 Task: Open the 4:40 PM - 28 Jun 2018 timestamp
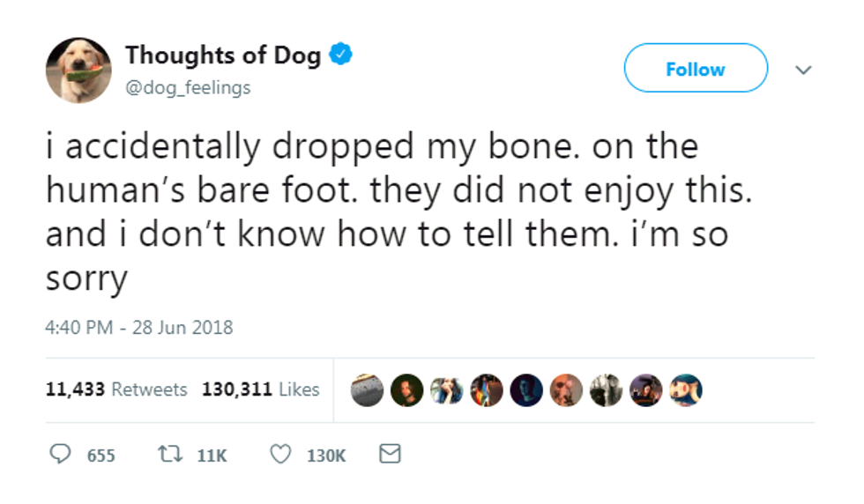pos(138,328)
